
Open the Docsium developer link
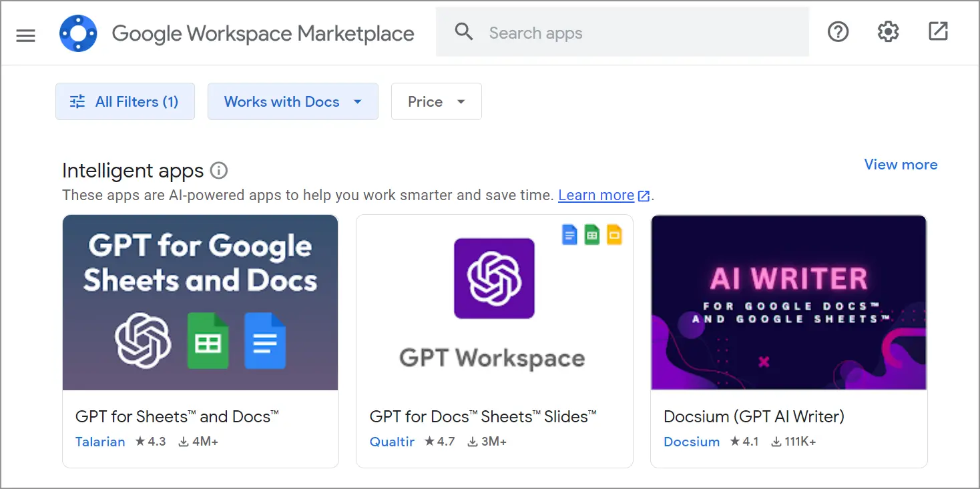[692, 442]
